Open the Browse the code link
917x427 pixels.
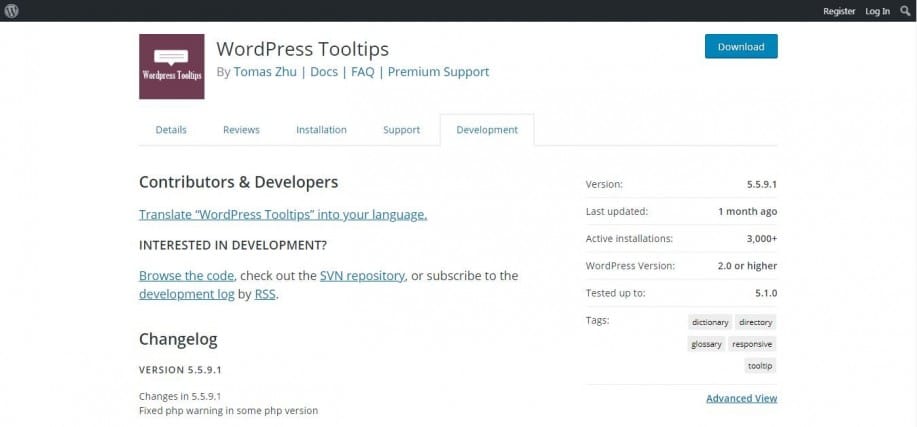click(x=187, y=276)
